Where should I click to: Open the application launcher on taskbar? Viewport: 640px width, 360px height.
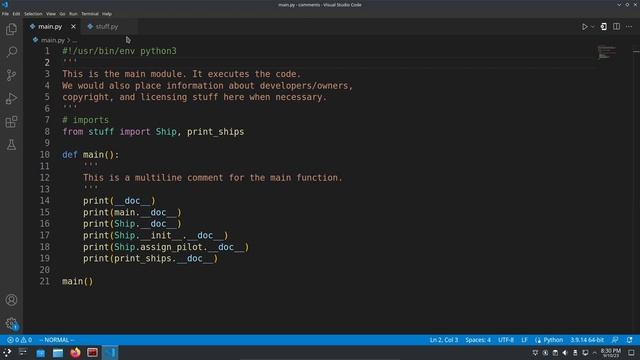[x=7, y=352]
